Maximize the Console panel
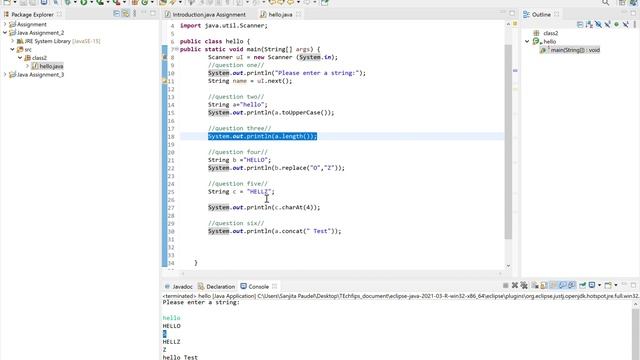Viewport: 640px width, 360px height. tap(633, 285)
